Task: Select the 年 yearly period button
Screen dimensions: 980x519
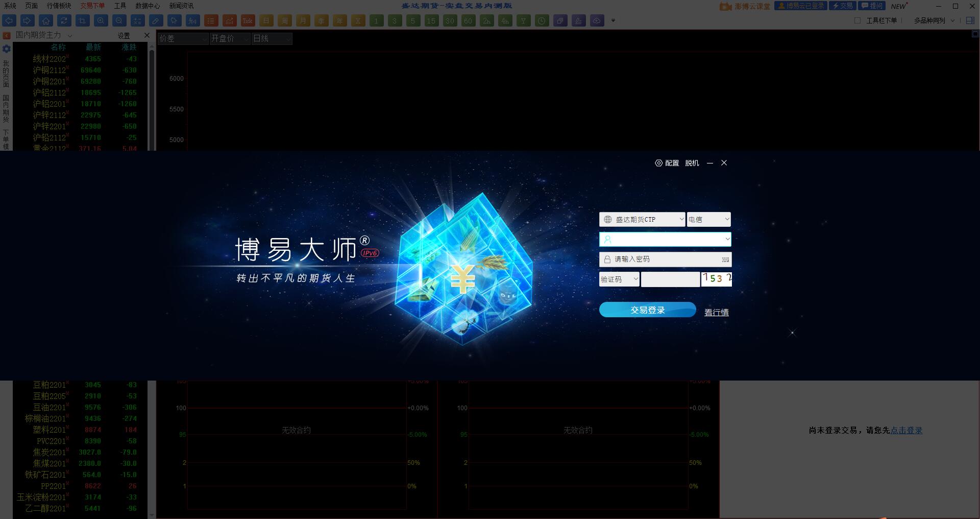Action: tap(340, 20)
